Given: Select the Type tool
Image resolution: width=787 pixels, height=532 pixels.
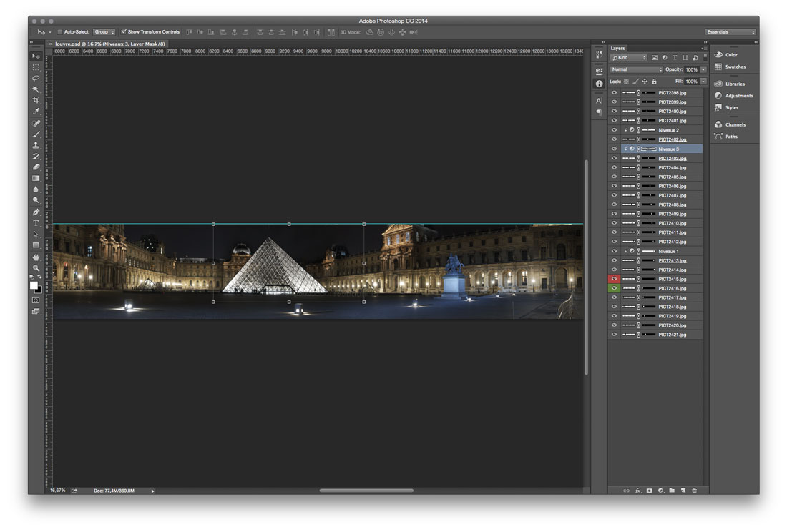Looking at the screenshot, I should [x=36, y=224].
